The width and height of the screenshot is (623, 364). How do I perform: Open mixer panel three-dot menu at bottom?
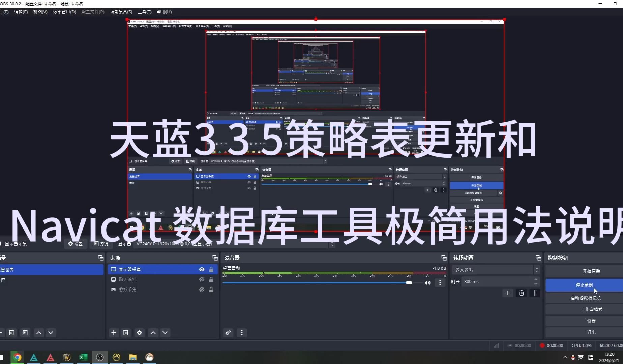pyautogui.click(x=242, y=333)
